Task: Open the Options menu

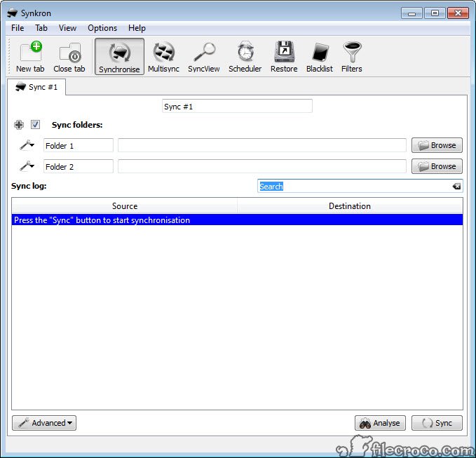Action: tap(102, 28)
